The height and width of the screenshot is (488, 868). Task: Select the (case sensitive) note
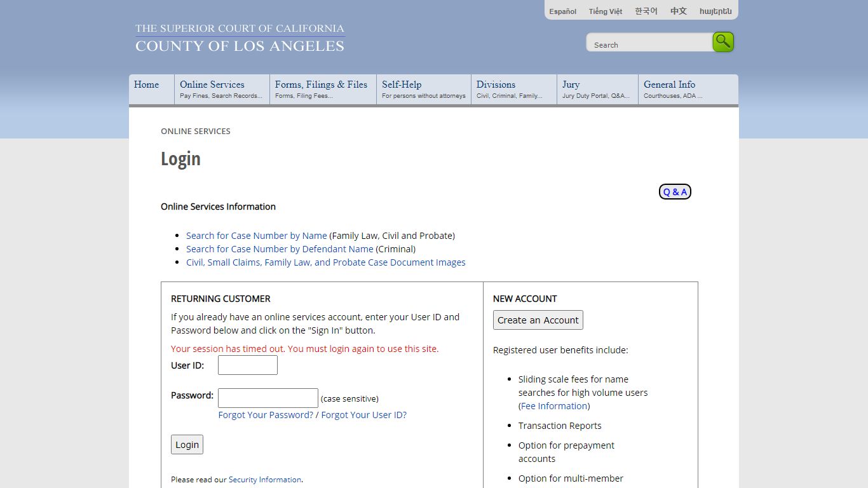349,399
